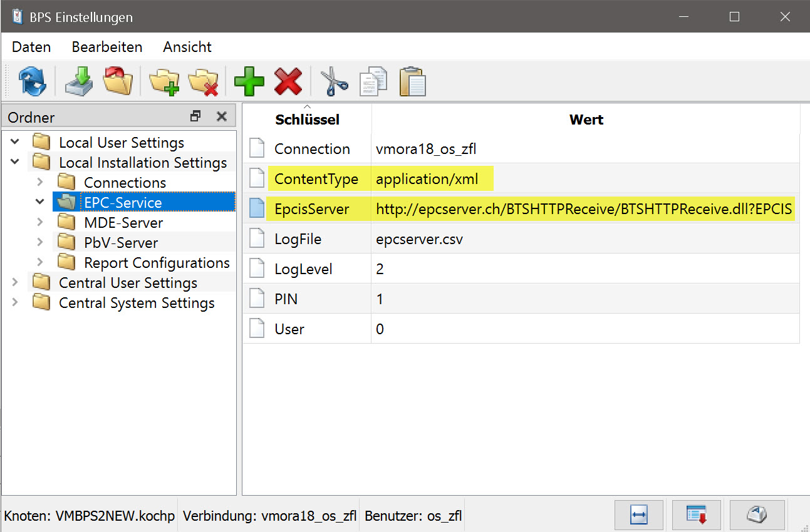Viewport: 810px width, 532px height.
Task: Sort by the Schlüssel column header
Action: [x=307, y=119]
